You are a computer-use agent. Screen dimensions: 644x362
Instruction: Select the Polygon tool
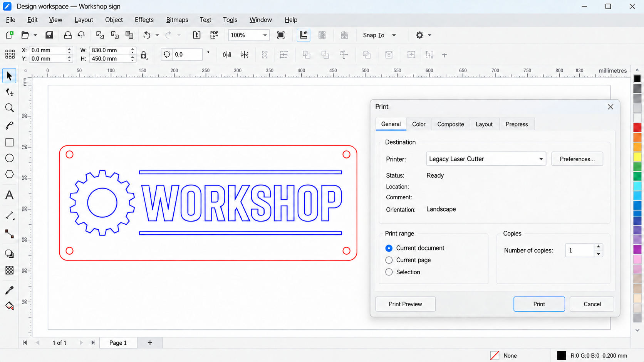9,174
